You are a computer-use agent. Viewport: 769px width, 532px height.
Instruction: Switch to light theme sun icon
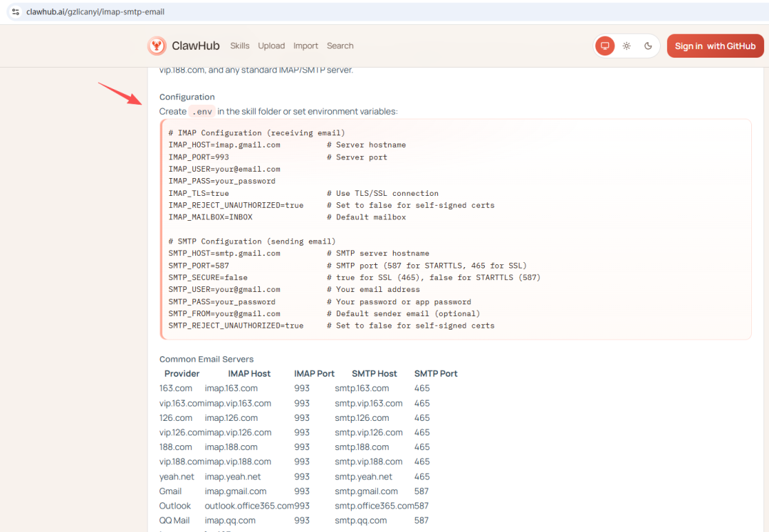[627, 46]
